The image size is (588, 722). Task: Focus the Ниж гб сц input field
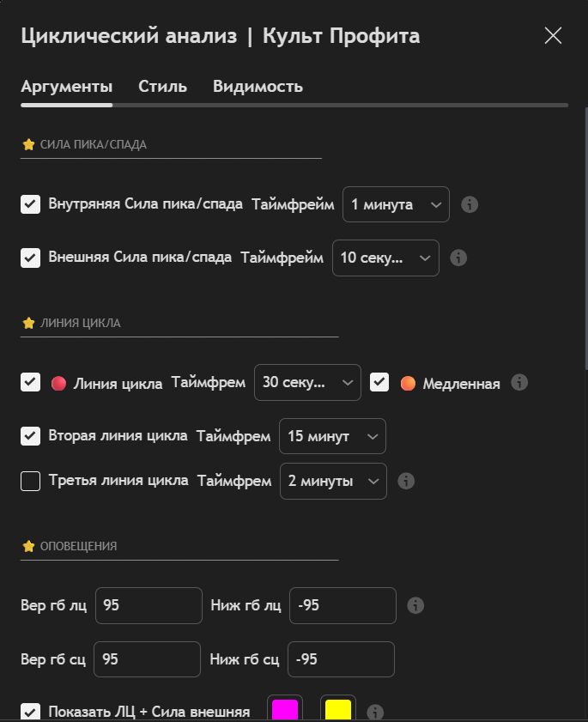[x=341, y=659]
